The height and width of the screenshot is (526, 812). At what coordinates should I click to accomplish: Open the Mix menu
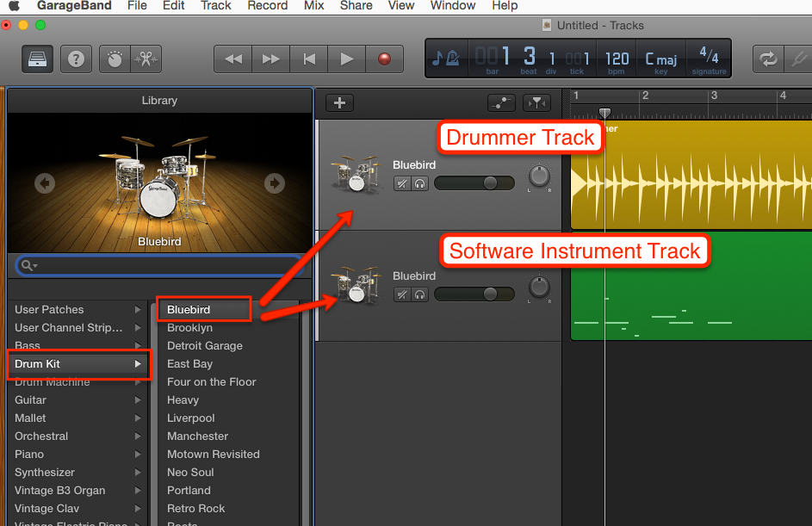313,6
